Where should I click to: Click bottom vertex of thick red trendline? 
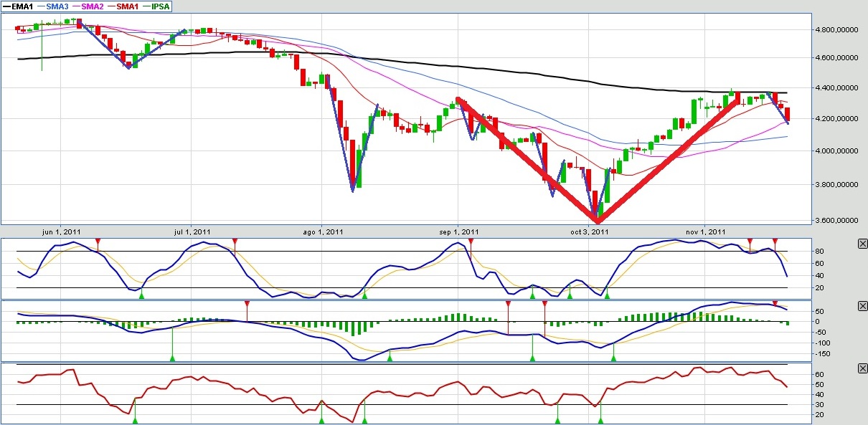(597, 219)
